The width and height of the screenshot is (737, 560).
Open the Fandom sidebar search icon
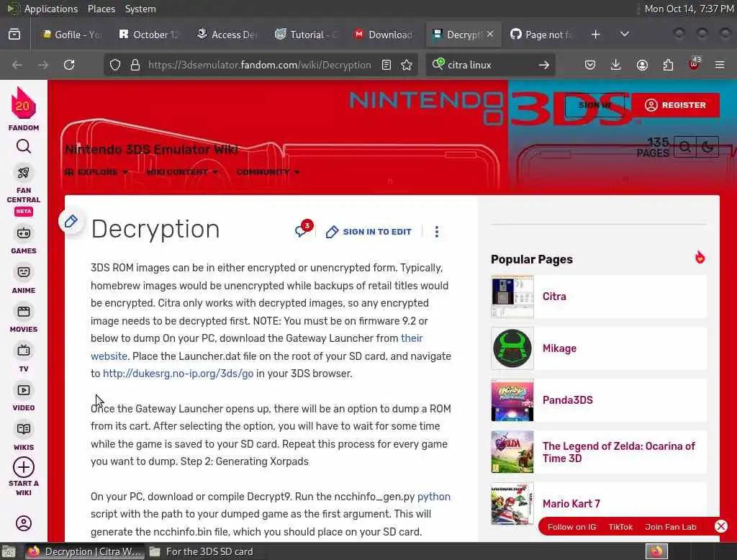click(24, 147)
